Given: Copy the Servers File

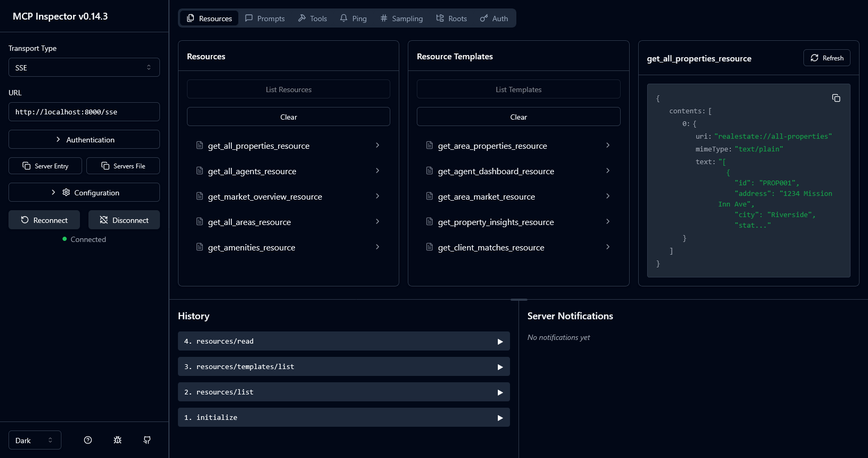Looking at the screenshot, I should (123, 166).
